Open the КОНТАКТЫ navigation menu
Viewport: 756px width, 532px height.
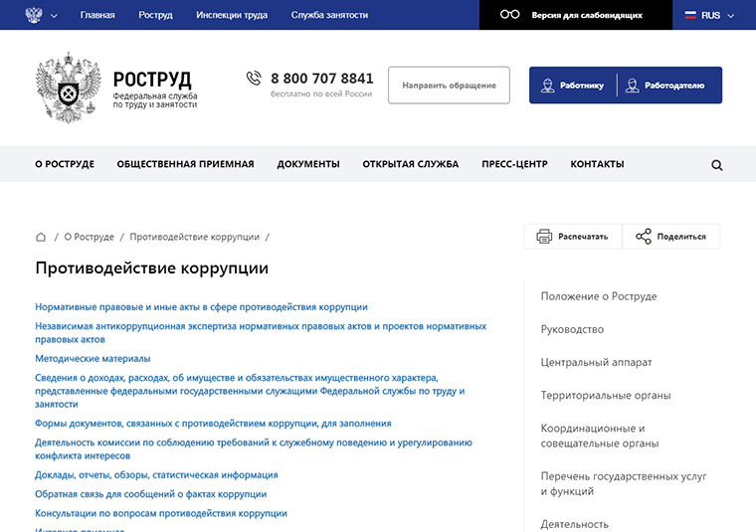[597, 164]
